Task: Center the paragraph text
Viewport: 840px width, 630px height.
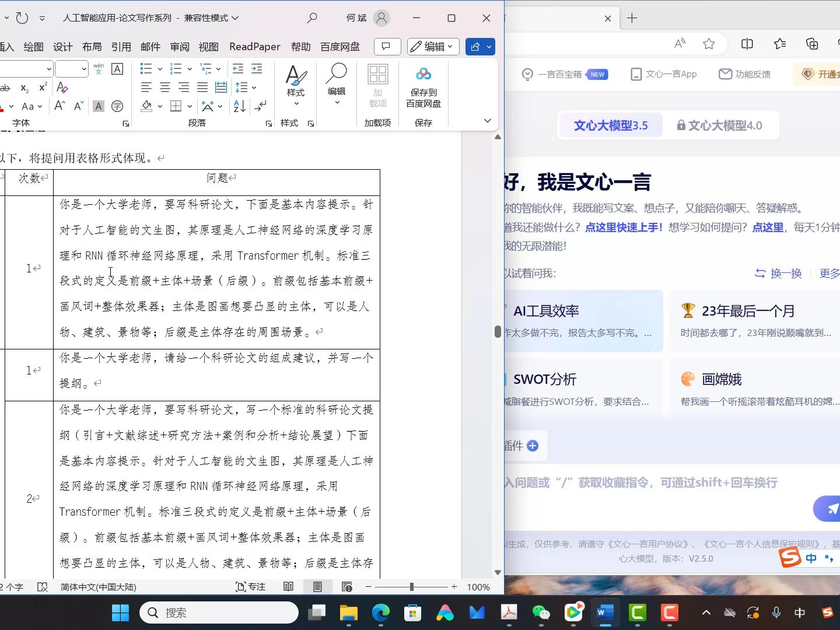Action: pos(165,87)
